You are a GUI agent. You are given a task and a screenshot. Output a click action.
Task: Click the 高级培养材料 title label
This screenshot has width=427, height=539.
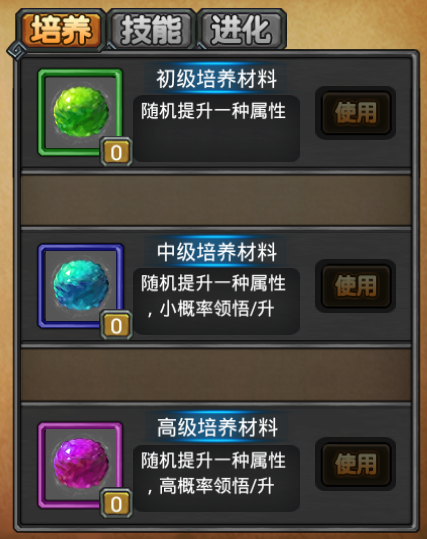216,427
